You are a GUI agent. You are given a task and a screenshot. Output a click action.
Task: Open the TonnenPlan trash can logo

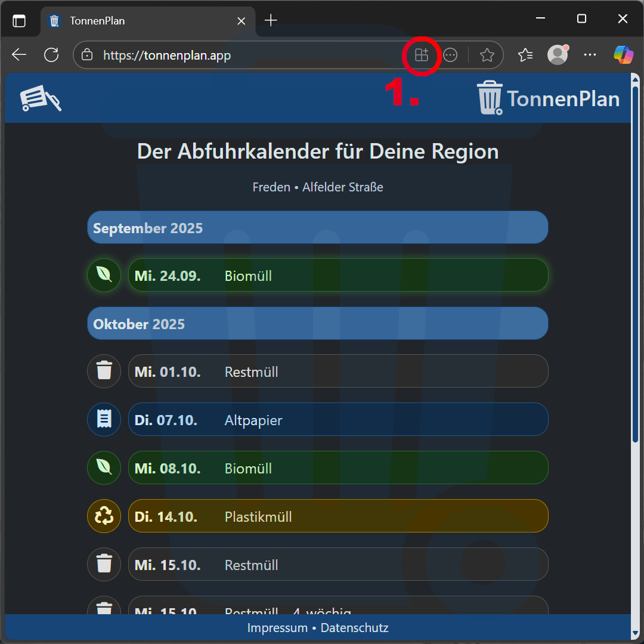click(490, 98)
